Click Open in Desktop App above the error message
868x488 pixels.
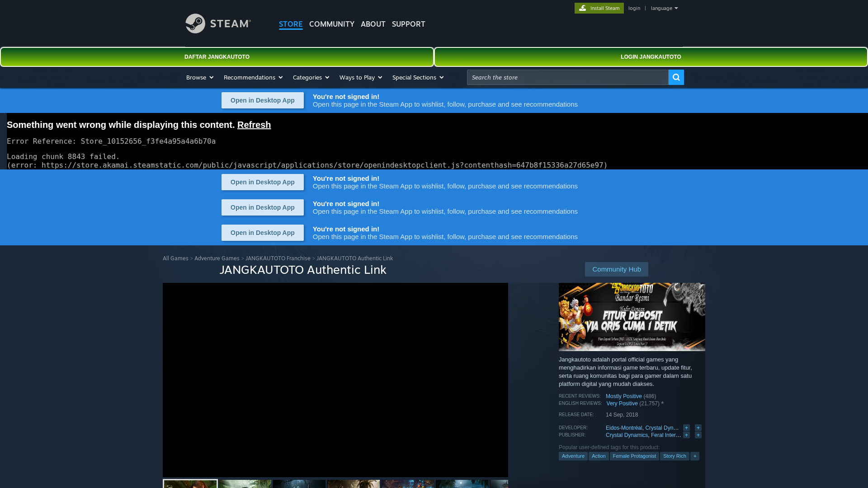(x=263, y=100)
